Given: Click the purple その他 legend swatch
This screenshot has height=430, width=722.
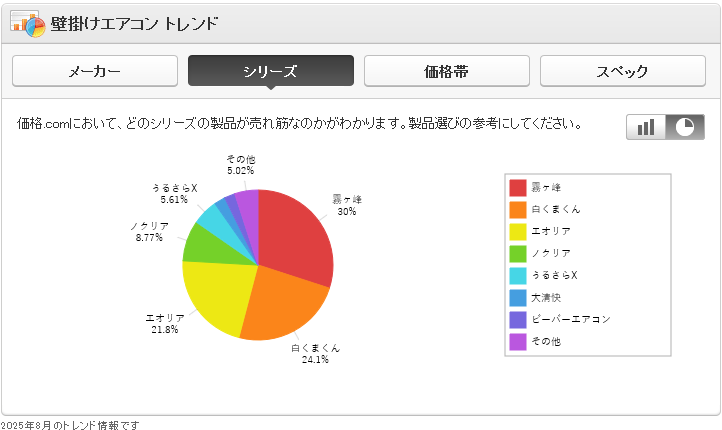Looking at the screenshot, I should pyautogui.click(x=518, y=342).
